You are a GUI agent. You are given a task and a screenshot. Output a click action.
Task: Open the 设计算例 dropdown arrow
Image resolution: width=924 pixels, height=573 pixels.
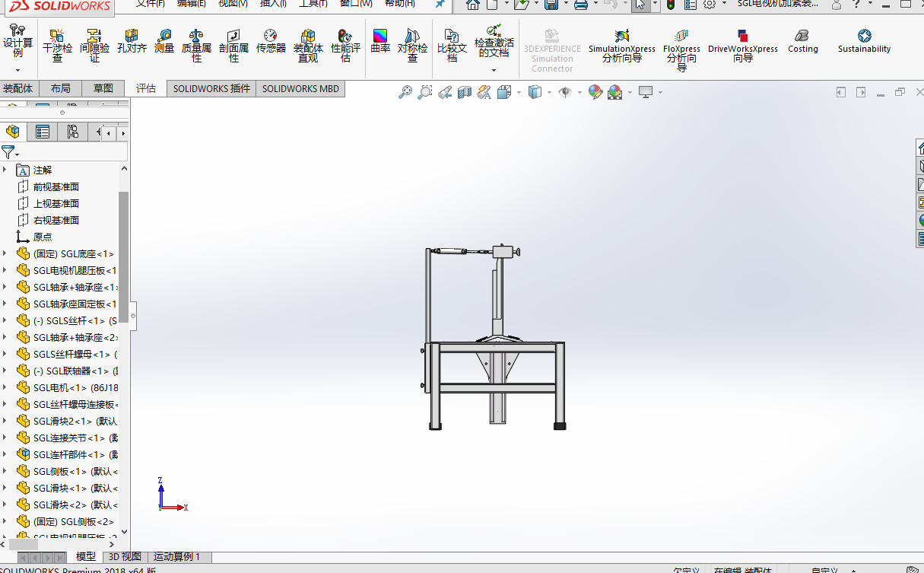18,70
